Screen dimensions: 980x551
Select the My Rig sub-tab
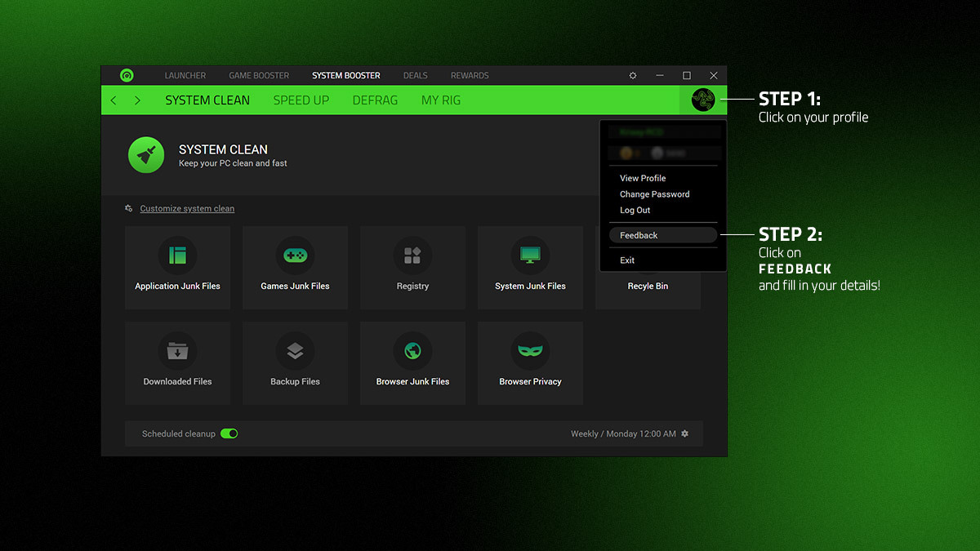tap(441, 100)
